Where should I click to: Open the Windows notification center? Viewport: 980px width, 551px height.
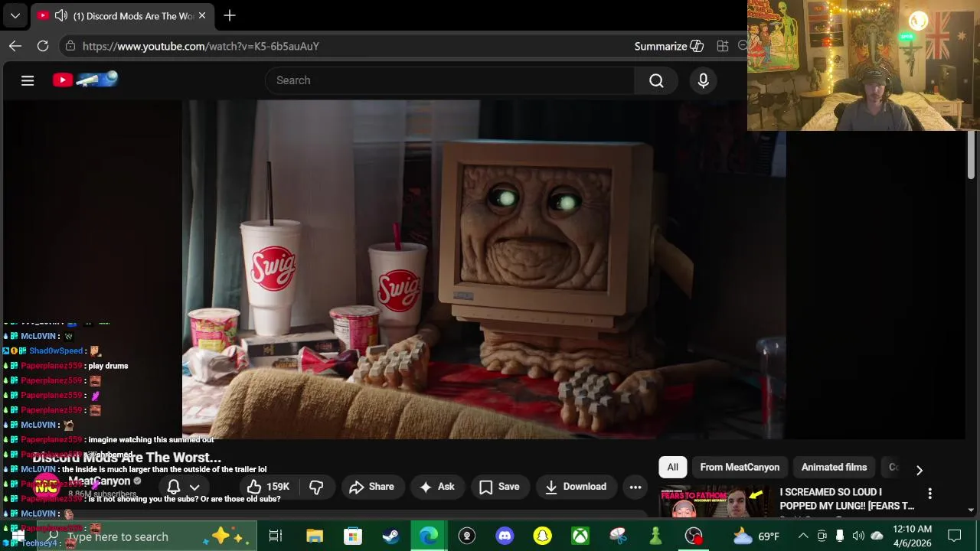tap(955, 536)
